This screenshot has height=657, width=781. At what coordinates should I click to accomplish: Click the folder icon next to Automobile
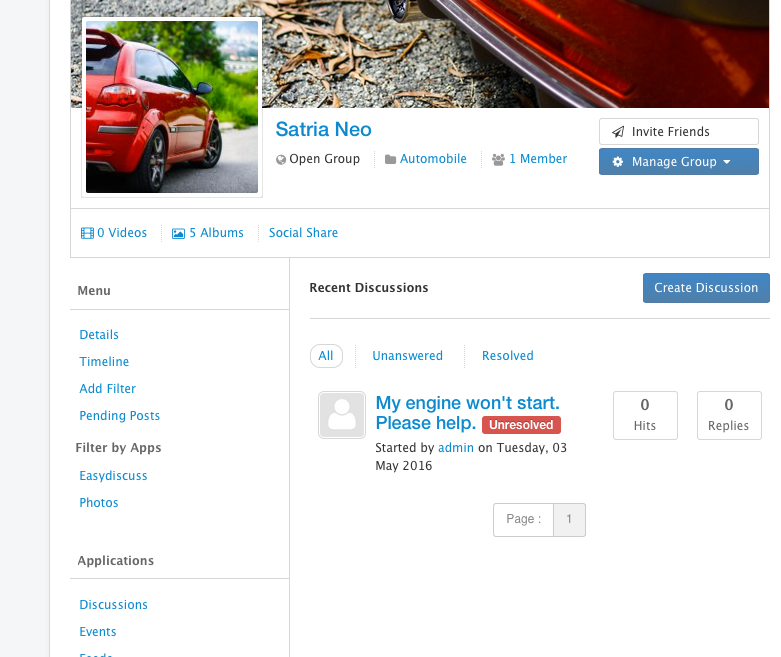(390, 159)
